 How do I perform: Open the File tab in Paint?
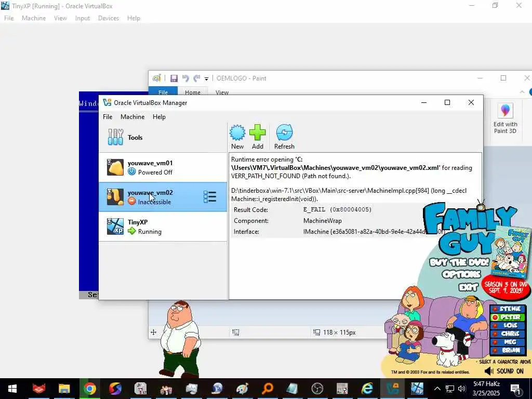163,92
